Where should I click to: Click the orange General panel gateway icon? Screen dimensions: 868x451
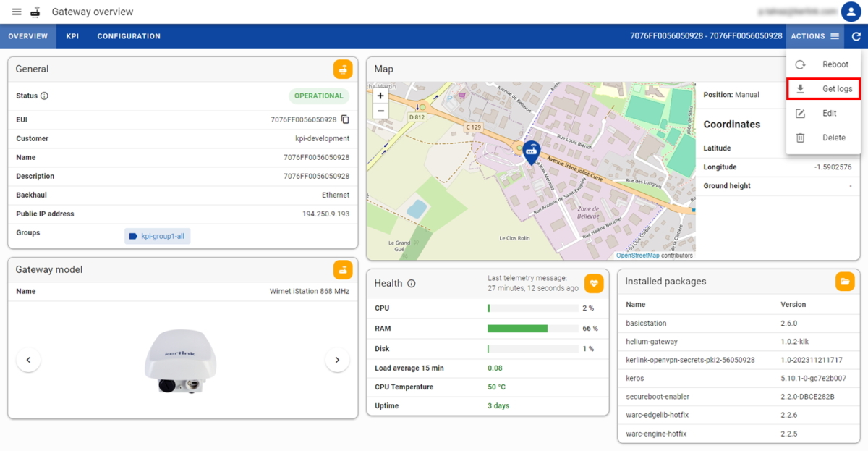[343, 69]
